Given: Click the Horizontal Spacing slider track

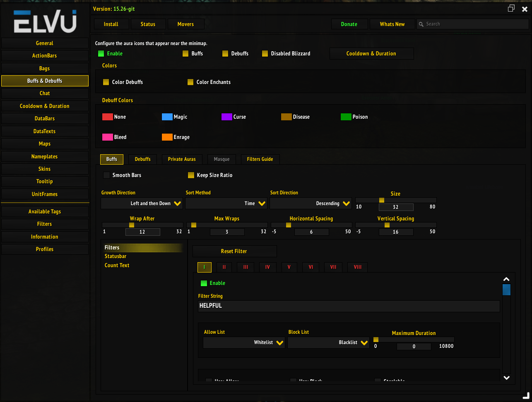Looking at the screenshot, I should pyautogui.click(x=311, y=225).
